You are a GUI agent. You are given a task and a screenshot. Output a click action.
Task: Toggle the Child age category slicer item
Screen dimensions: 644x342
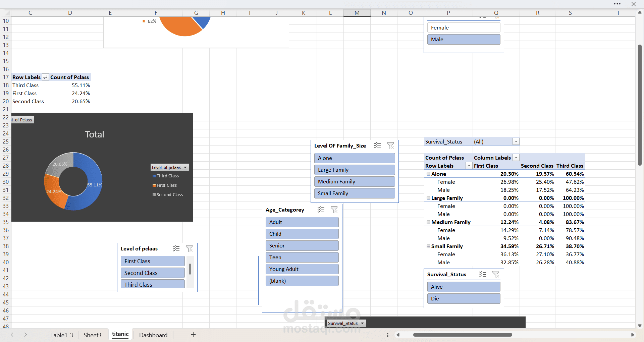coord(302,234)
